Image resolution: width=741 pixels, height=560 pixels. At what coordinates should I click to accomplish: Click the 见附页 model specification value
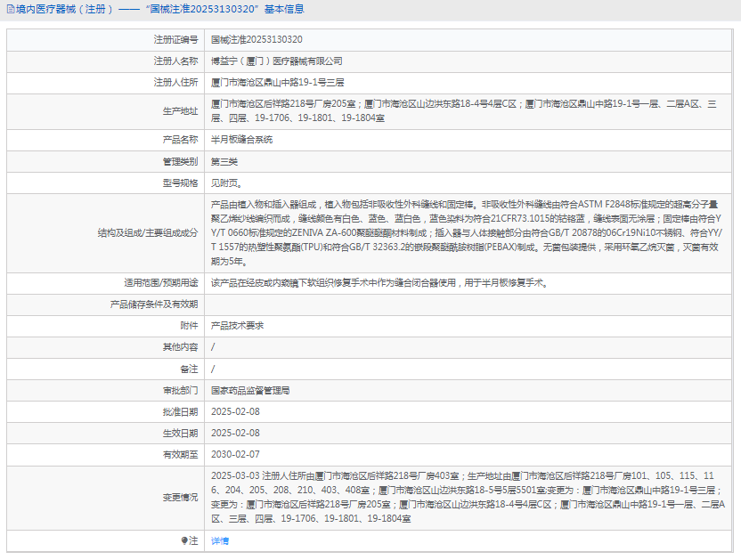[226, 183]
